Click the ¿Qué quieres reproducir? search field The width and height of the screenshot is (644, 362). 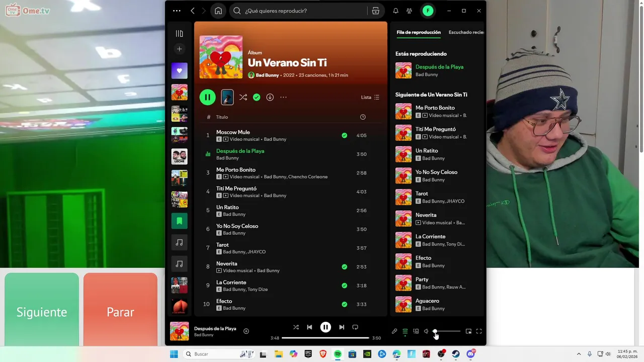pyautogui.click(x=305, y=11)
